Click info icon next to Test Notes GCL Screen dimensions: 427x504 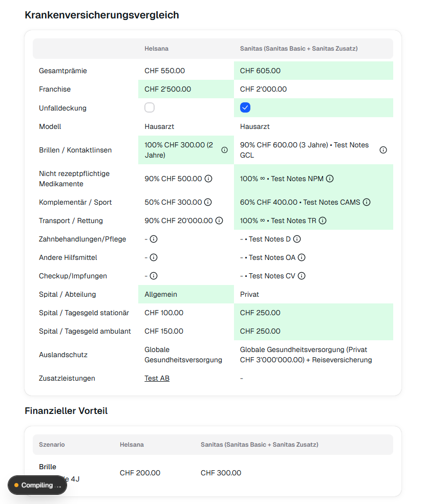383,150
